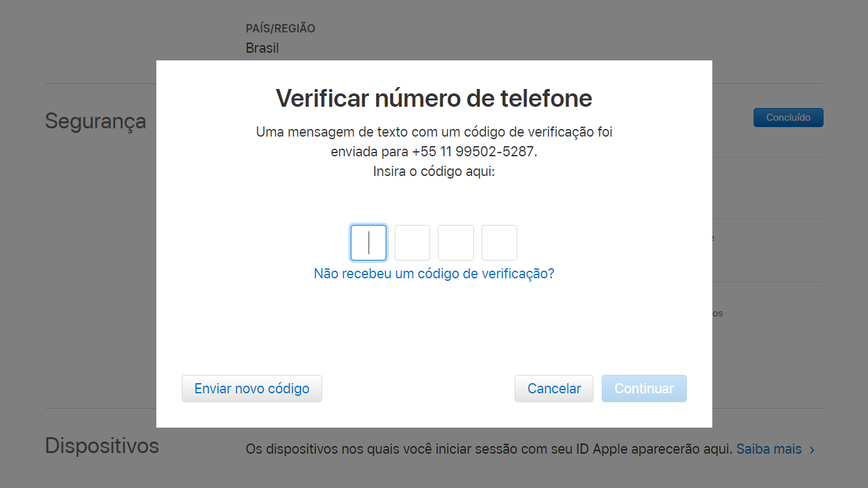Open 'Não recebeu um código de verificação?' link
This screenshot has height=488, width=868.
[434, 274]
